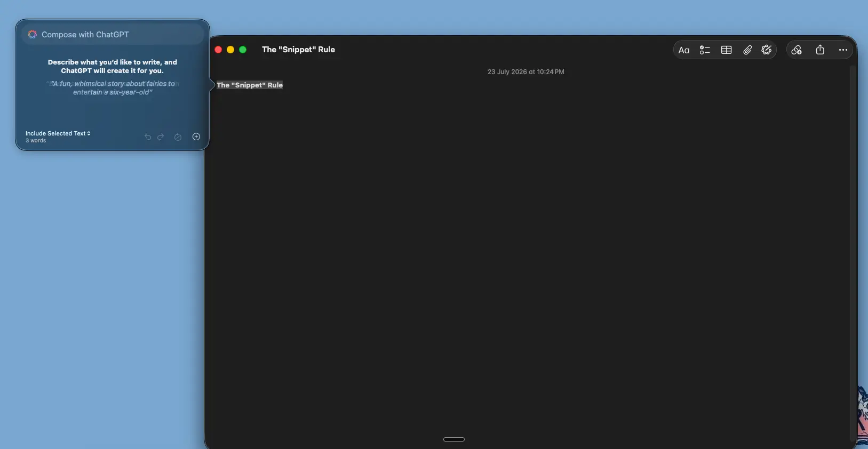Open the more options ellipsis menu
This screenshot has height=449, width=868.
(843, 50)
